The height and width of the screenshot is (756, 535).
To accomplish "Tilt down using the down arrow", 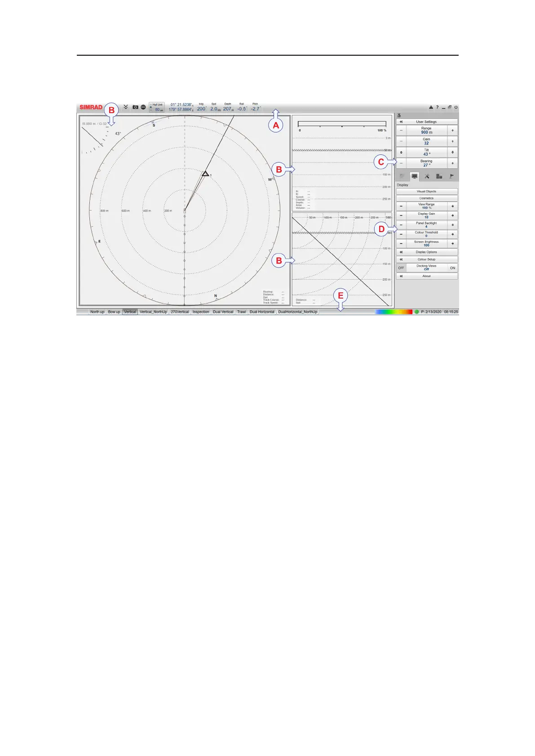I will [x=452, y=152].
